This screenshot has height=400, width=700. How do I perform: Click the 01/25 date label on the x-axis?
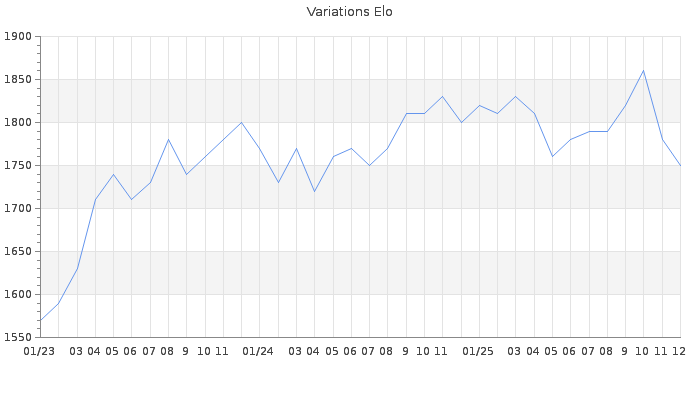pyautogui.click(x=478, y=352)
